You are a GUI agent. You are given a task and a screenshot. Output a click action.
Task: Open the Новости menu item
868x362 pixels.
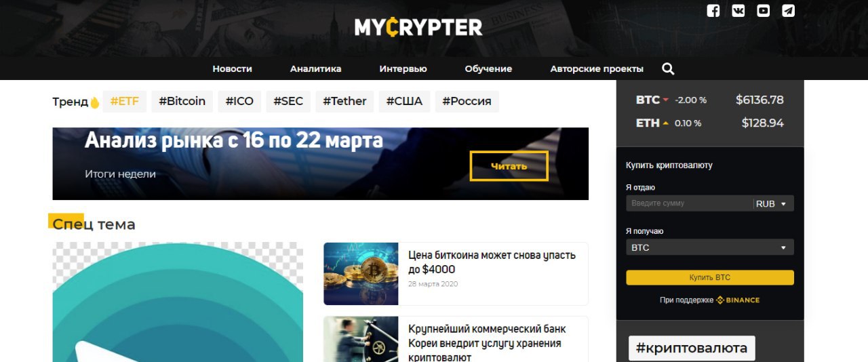232,68
